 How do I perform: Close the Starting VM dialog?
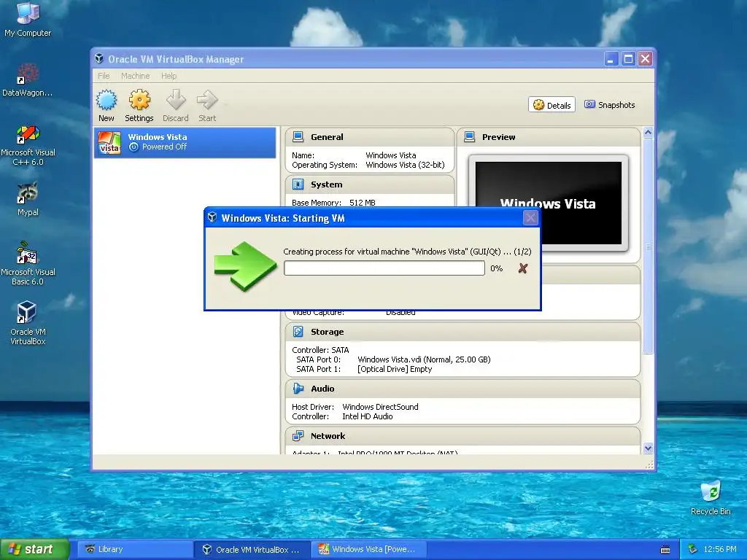[530, 218]
